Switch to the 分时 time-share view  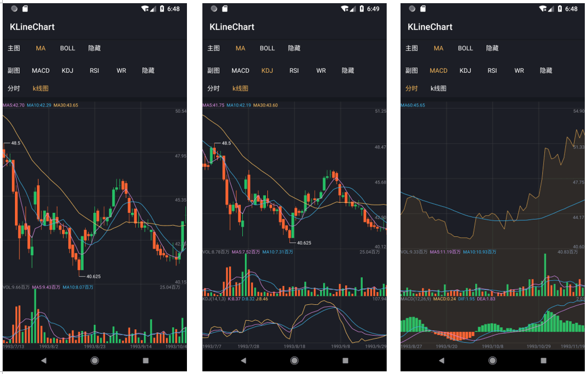coord(13,88)
